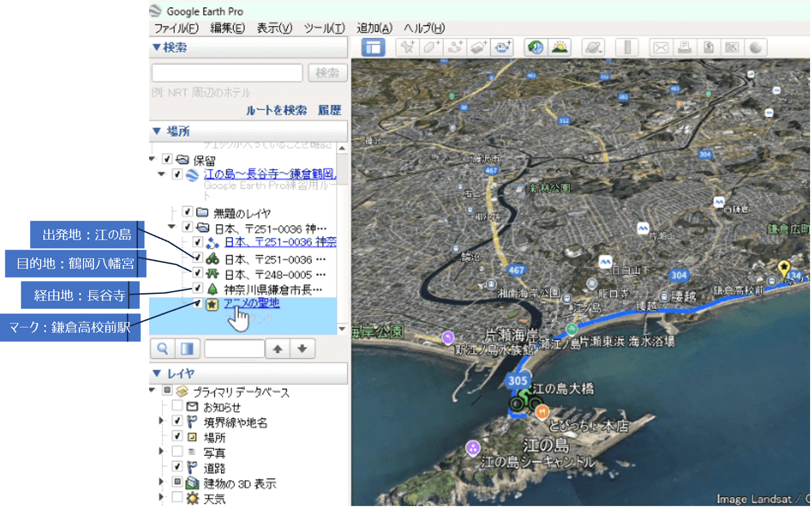Toggle the 道路 layer checkbox
812x507 pixels.
[x=178, y=467]
